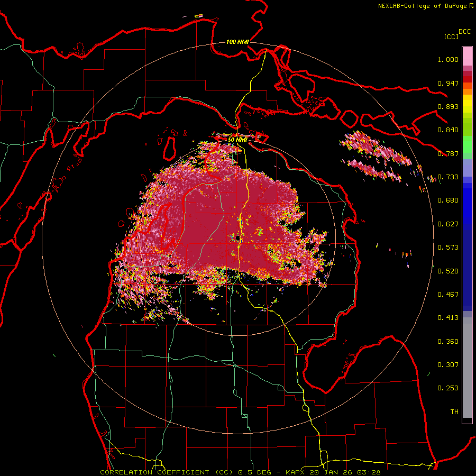Click the 0.627 color scale label
Image resolution: width=476 pixels, height=476 pixels.
(x=448, y=224)
